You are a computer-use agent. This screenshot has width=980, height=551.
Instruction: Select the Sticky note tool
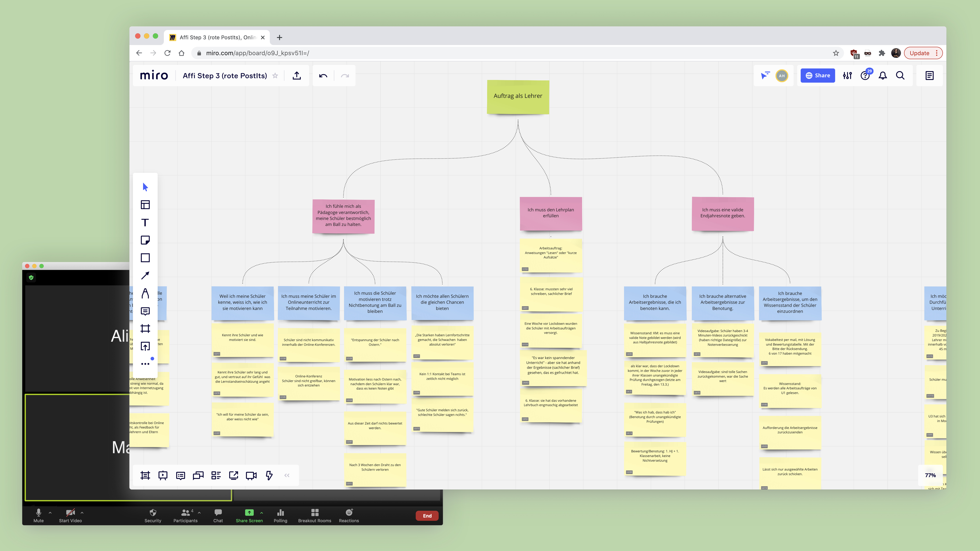click(145, 240)
